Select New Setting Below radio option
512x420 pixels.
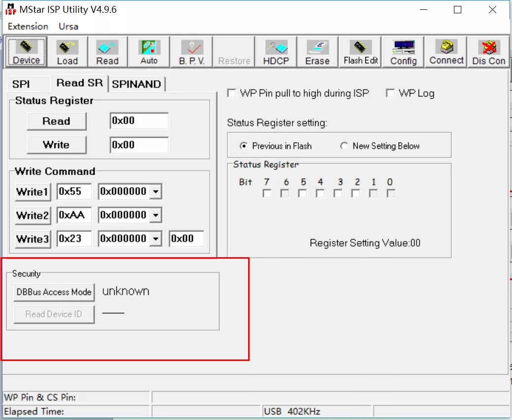[344, 146]
